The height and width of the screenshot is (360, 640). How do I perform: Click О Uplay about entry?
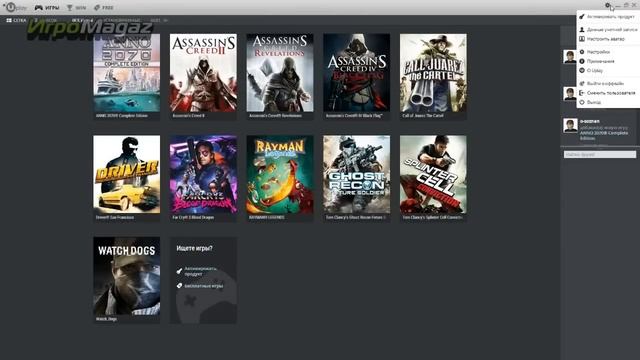(x=591, y=71)
